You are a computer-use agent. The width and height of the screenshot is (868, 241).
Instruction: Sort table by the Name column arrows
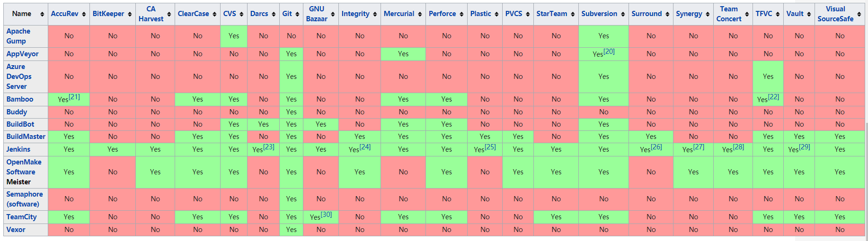(x=42, y=14)
